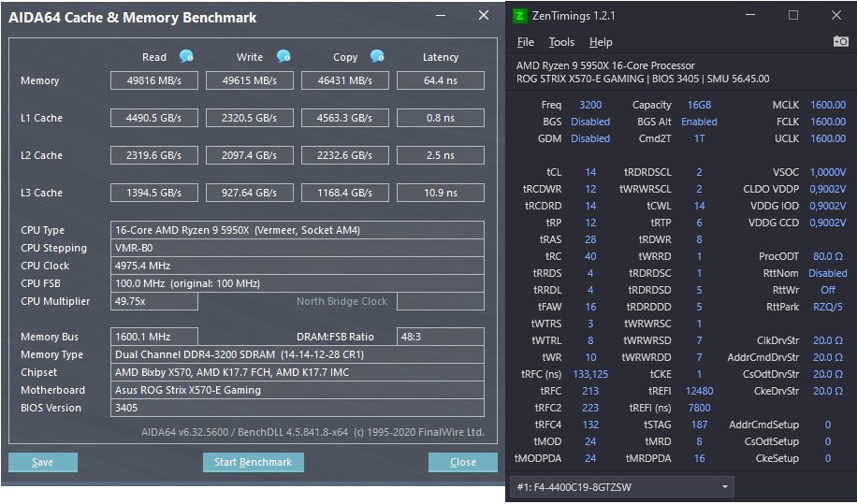This screenshot has height=504, width=857.
Task: Minimize the ZenTimings window
Action: (x=750, y=15)
